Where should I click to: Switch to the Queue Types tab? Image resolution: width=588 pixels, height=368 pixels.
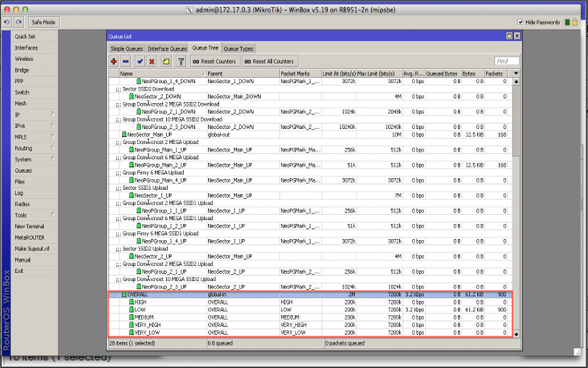(x=239, y=49)
